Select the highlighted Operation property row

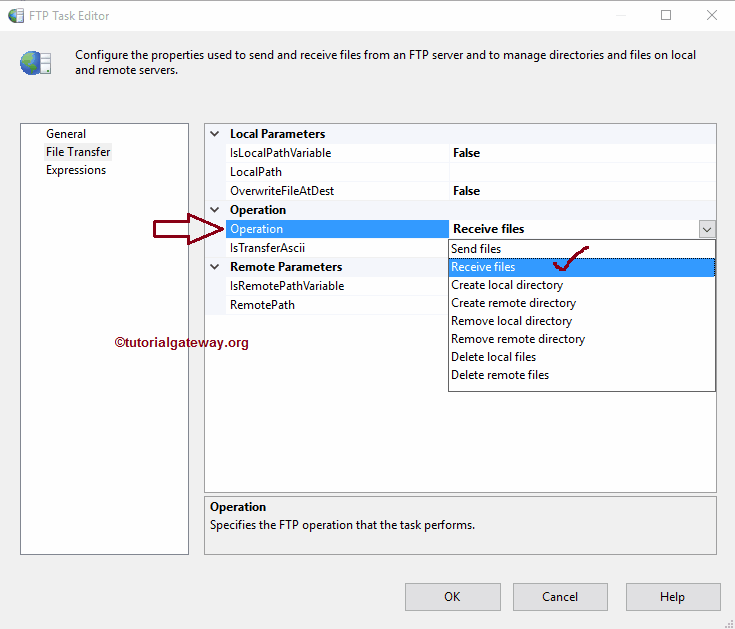click(337, 229)
